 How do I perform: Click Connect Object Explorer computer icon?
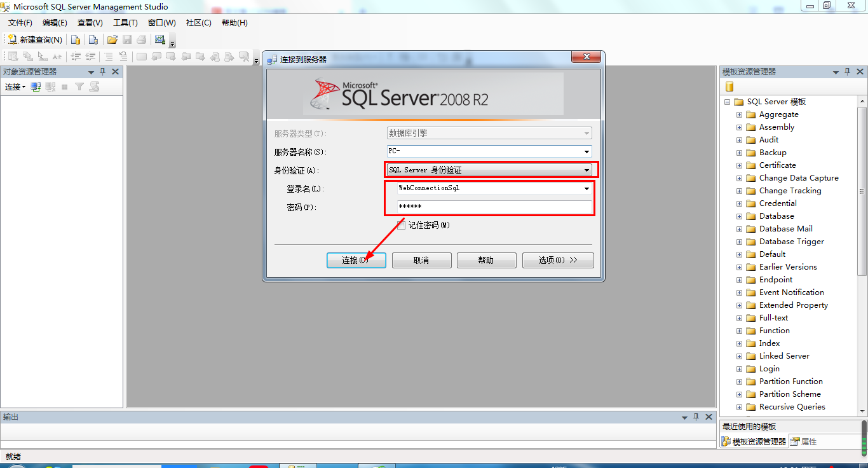coord(36,86)
